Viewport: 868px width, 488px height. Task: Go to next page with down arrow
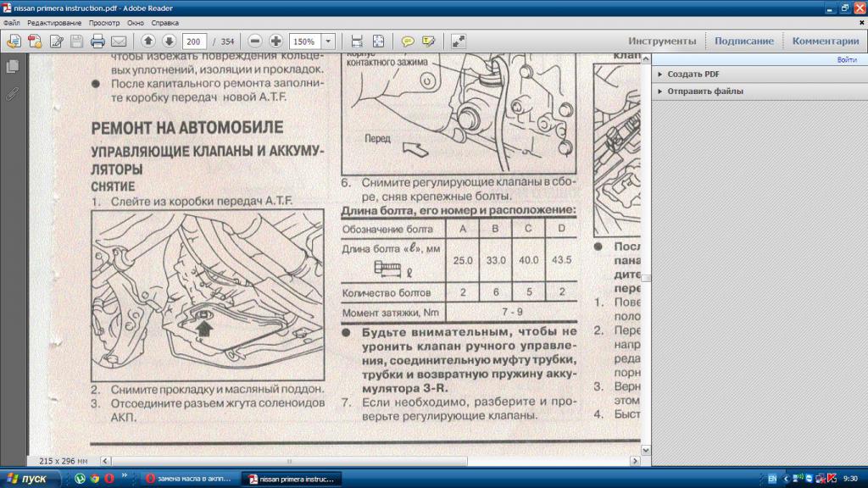tap(169, 42)
